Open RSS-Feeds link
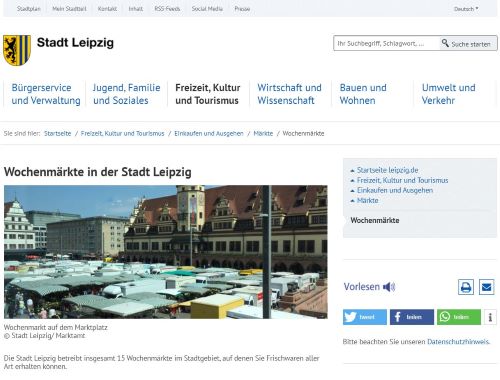 167,9
